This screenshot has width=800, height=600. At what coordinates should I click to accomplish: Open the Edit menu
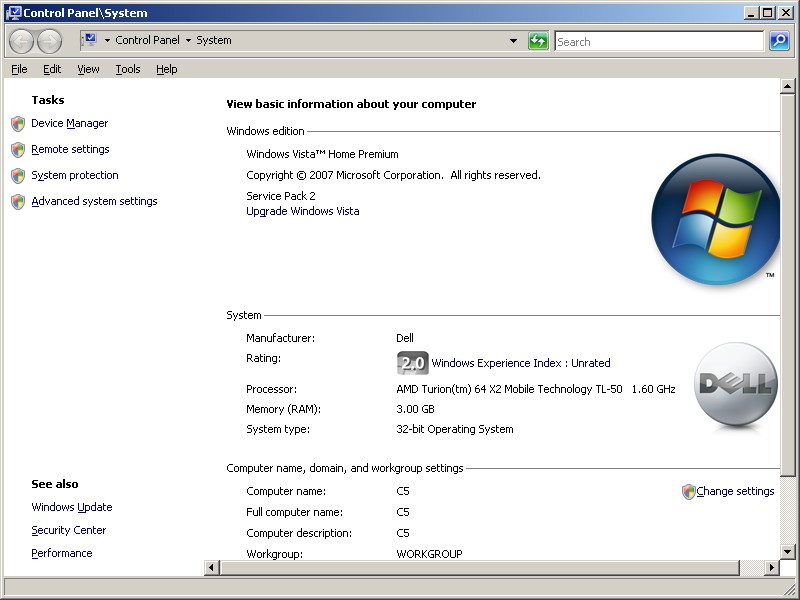pyautogui.click(x=52, y=69)
